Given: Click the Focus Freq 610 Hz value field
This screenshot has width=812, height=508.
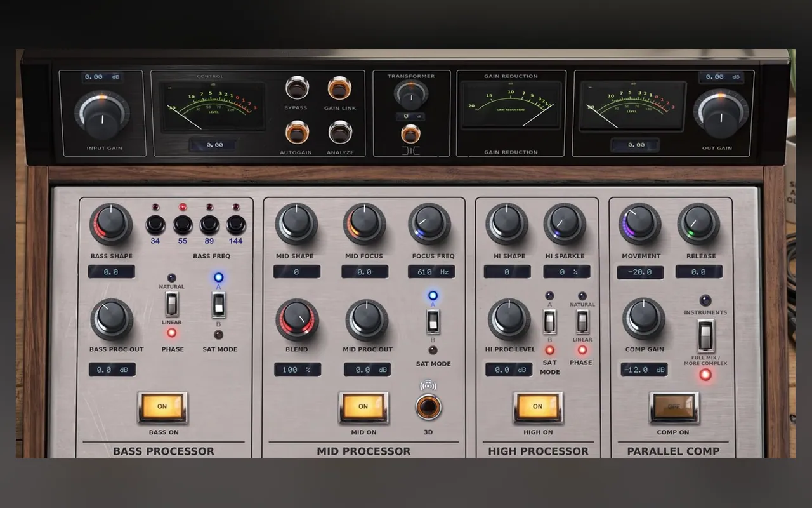Looking at the screenshot, I should pos(431,272).
